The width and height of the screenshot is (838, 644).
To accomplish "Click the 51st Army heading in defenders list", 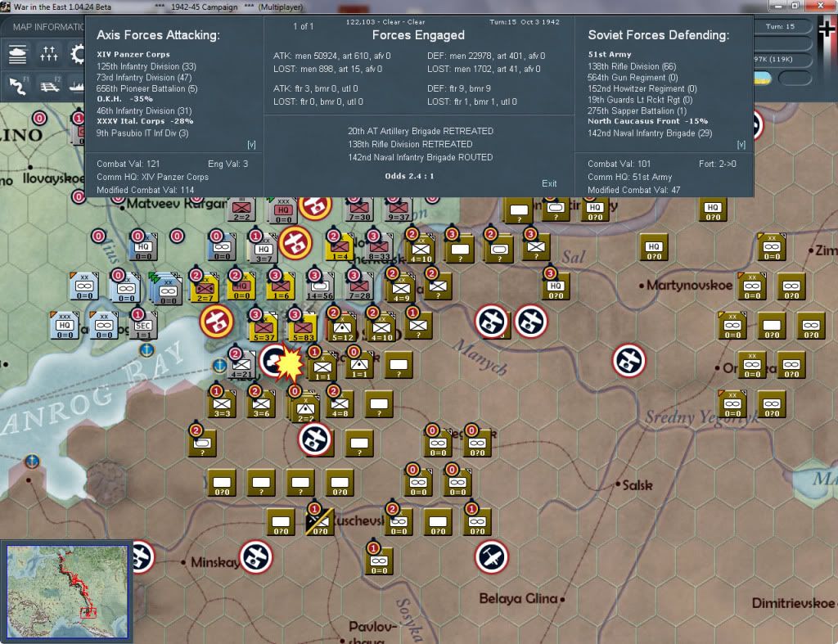I will [610, 55].
